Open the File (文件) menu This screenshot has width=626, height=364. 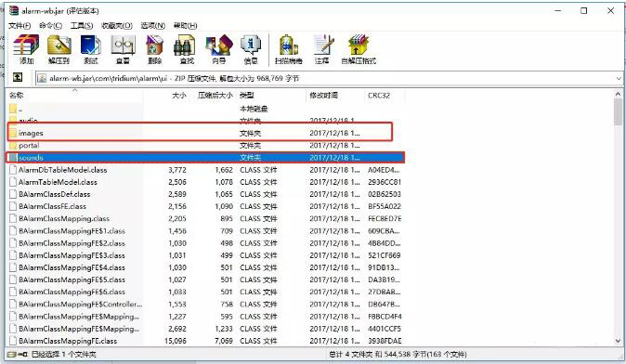tap(20, 26)
